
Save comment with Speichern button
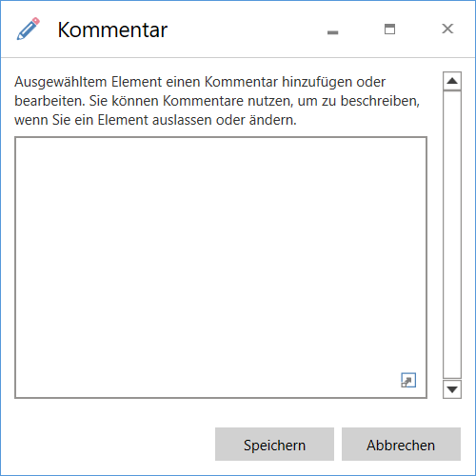coord(274,444)
